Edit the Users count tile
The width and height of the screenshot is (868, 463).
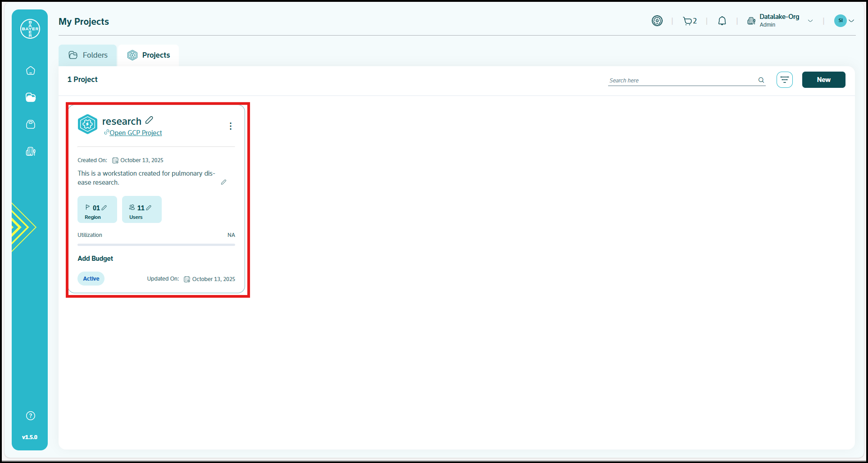tap(149, 208)
